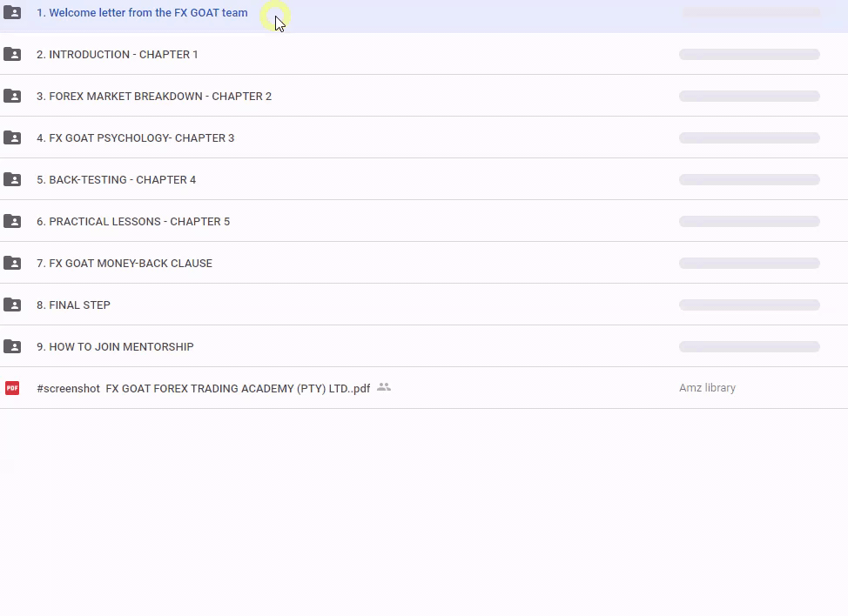Open the Welcome letter from FX GOAT team folder name
This screenshot has height=616, width=848.
[142, 13]
